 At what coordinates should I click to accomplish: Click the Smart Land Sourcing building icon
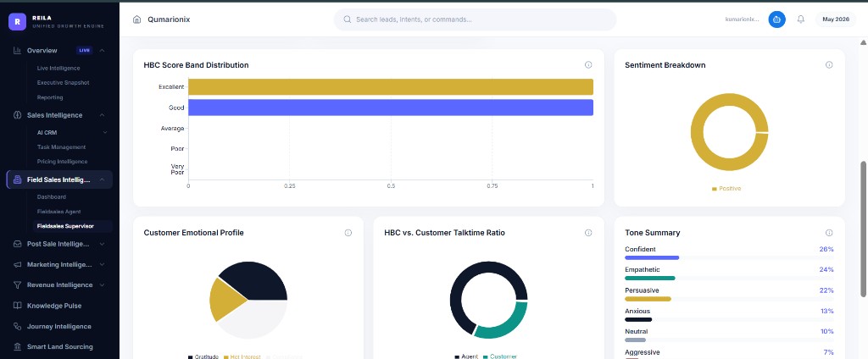[17, 347]
